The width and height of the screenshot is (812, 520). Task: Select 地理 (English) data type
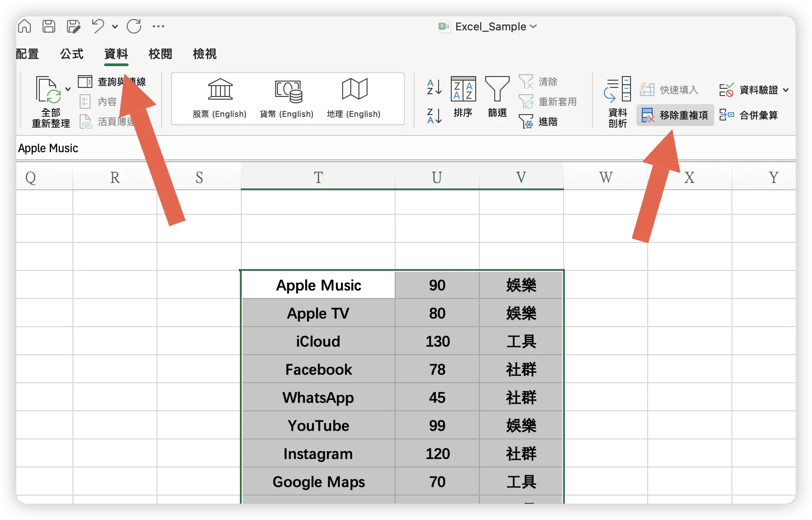[x=354, y=98]
